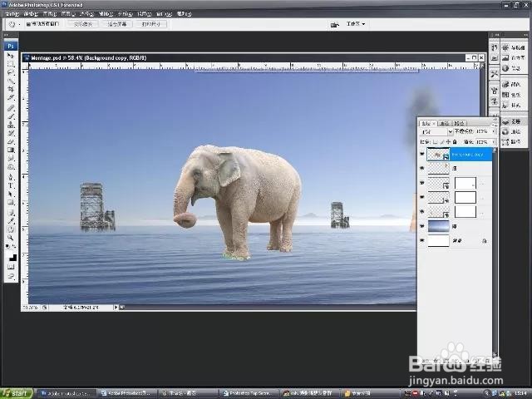Switch to Channels tab in Layers panel
Viewport: 532px width, 399px height.
point(445,123)
